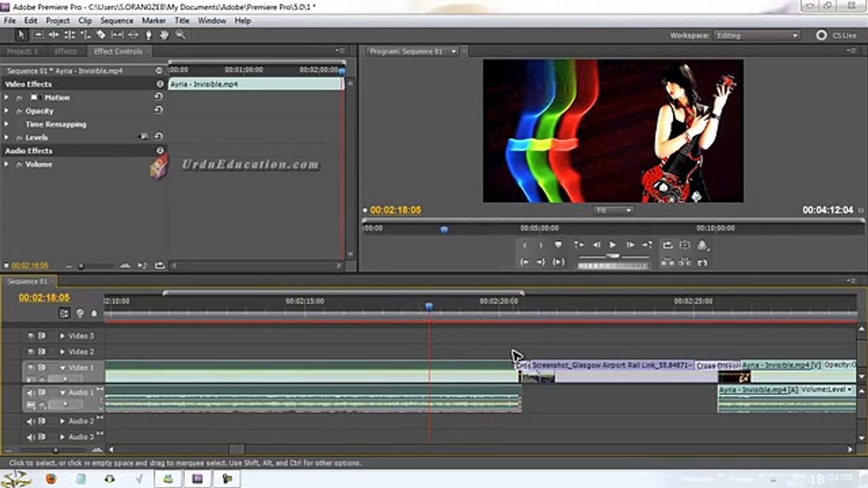This screenshot has height=488, width=868.
Task: Play the sequence in Program monitor
Action: click(613, 245)
